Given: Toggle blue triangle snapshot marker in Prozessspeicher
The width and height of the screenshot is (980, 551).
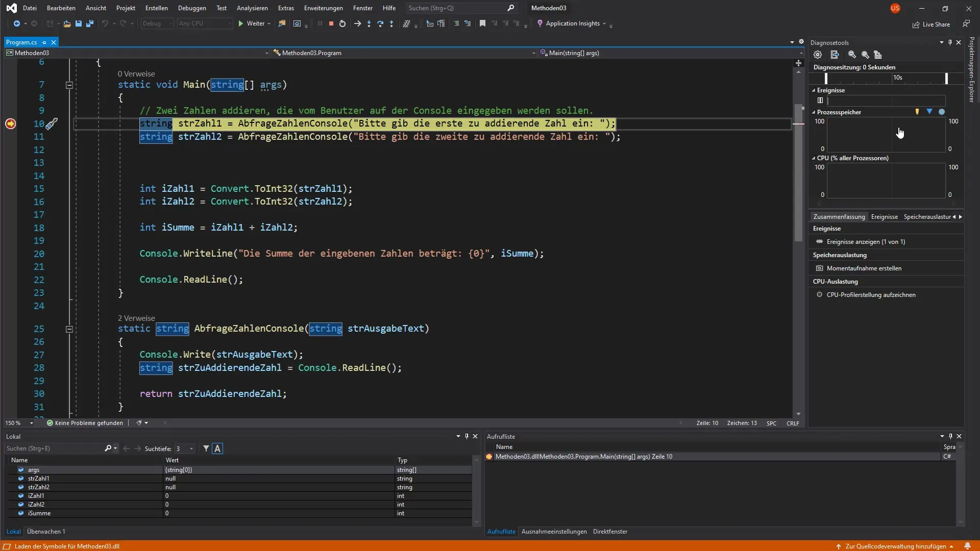Looking at the screenshot, I should coord(929,112).
